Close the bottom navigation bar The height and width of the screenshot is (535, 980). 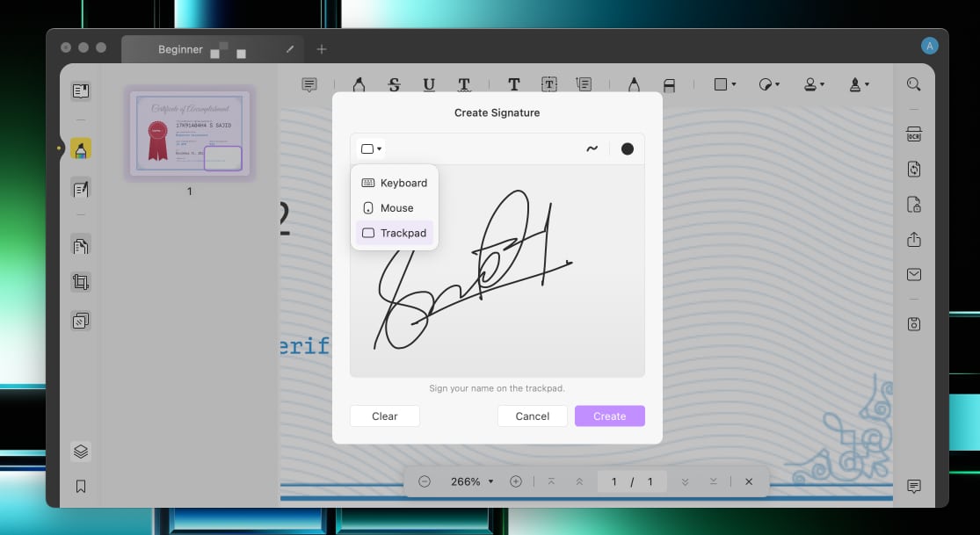pos(749,481)
